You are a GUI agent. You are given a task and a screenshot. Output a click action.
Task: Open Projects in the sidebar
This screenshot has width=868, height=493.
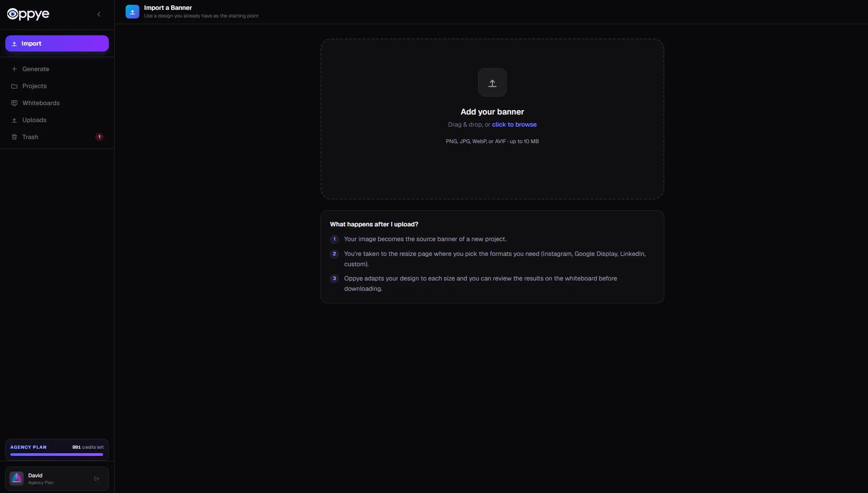click(x=57, y=86)
